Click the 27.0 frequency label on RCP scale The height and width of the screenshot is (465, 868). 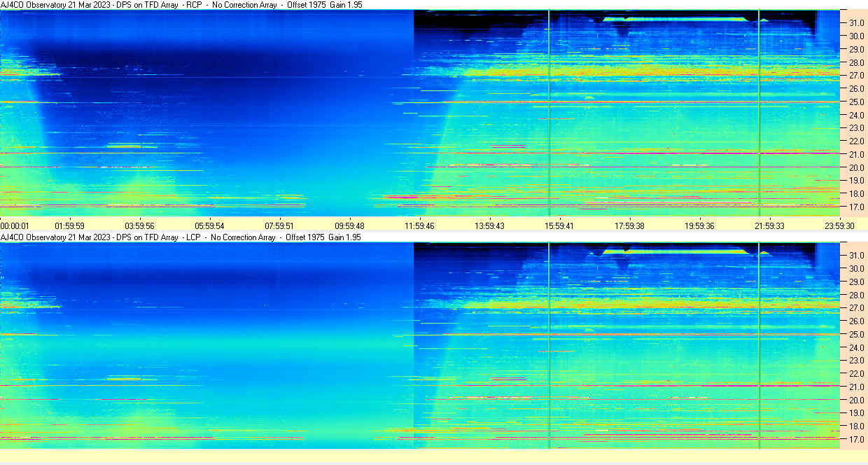pyautogui.click(x=857, y=76)
